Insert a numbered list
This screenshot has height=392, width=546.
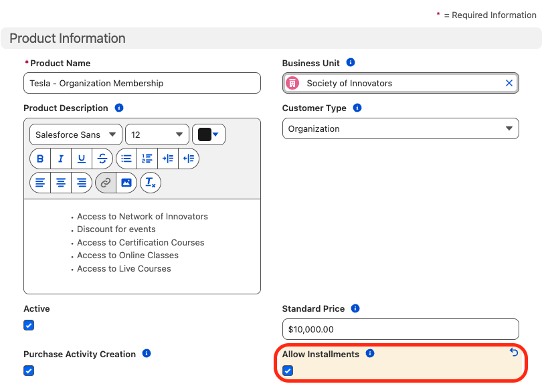[x=147, y=159]
